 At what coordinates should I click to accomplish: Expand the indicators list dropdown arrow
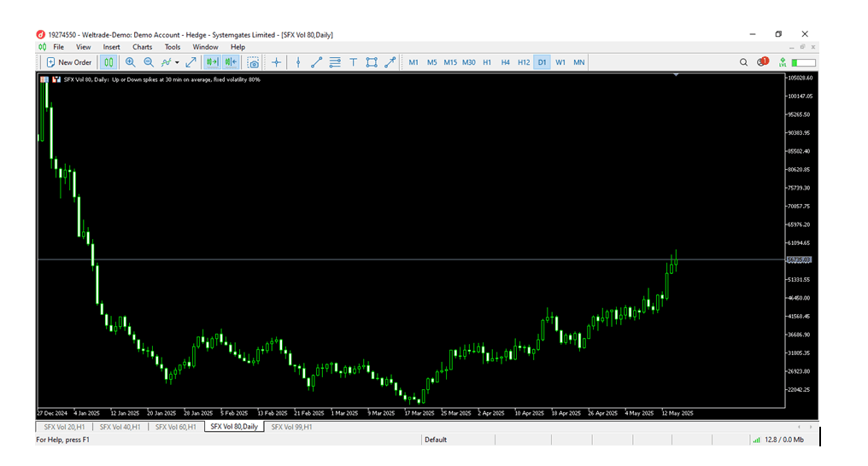[177, 62]
